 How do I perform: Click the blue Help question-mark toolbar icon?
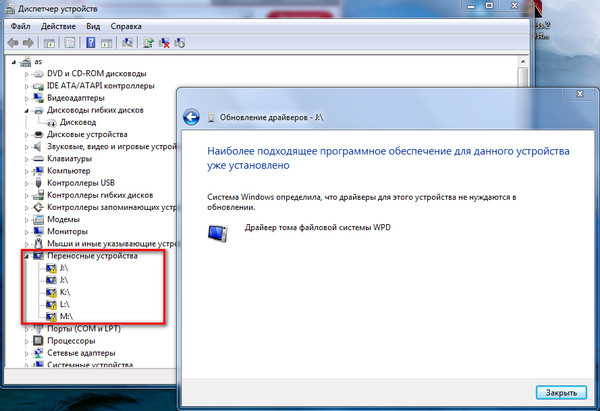pyautogui.click(x=91, y=42)
